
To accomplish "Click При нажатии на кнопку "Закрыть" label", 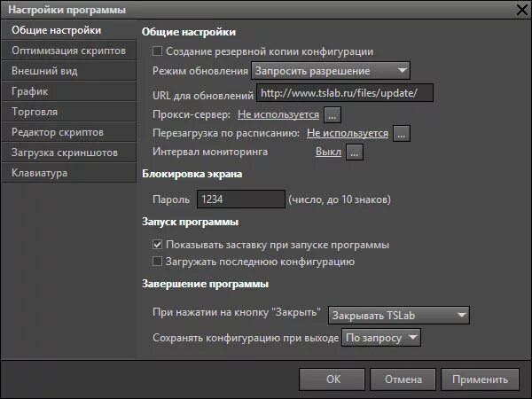I will (237, 312).
